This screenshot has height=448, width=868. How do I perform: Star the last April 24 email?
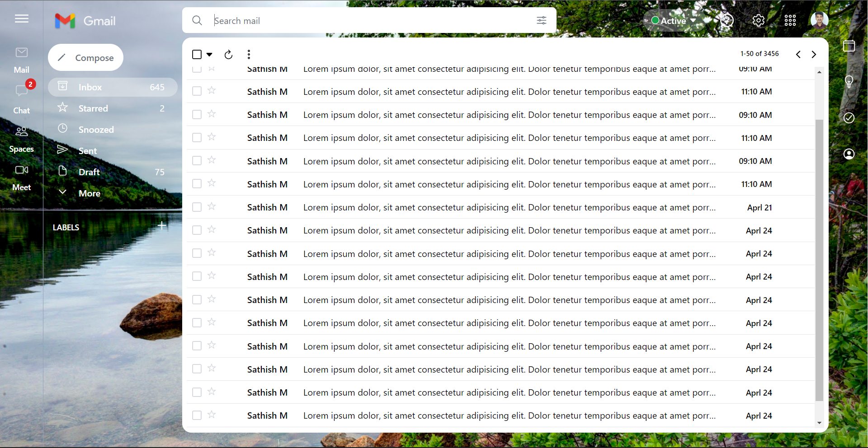(212, 415)
